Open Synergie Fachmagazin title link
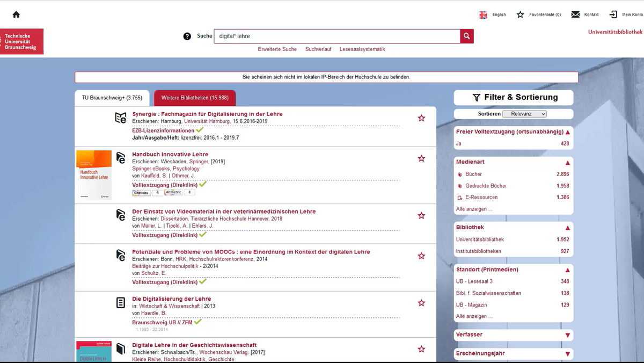This screenshot has height=363, width=644. 207,114
